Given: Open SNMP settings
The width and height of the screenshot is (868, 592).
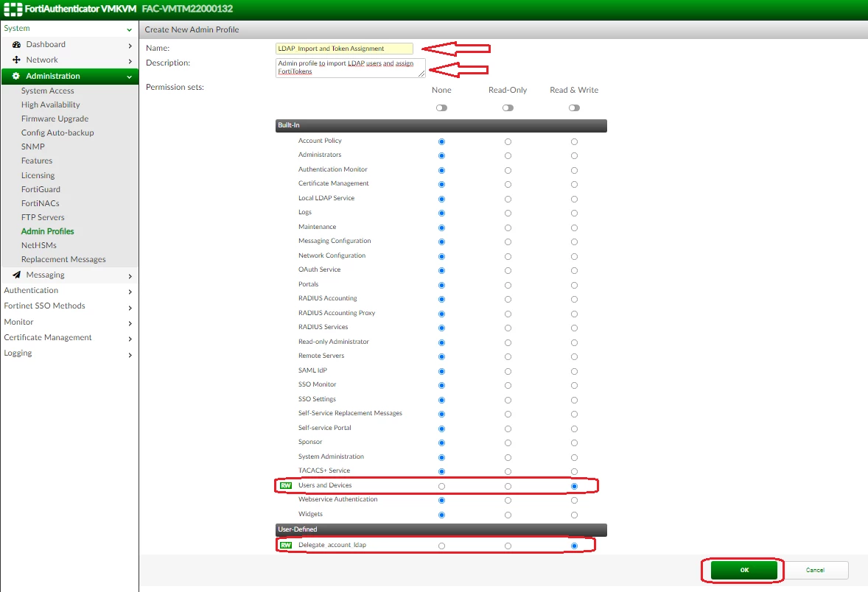Looking at the screenshot, I should pos(32,147).
